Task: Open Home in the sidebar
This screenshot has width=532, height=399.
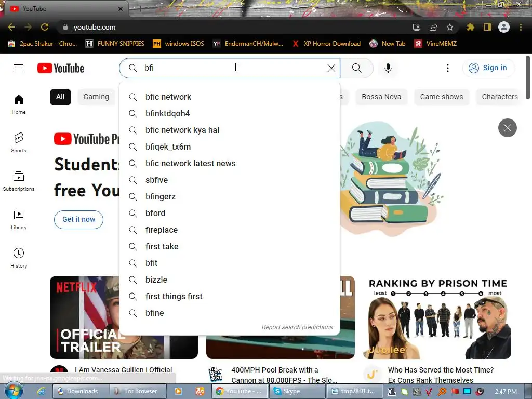Action: (x=19, y=104)
